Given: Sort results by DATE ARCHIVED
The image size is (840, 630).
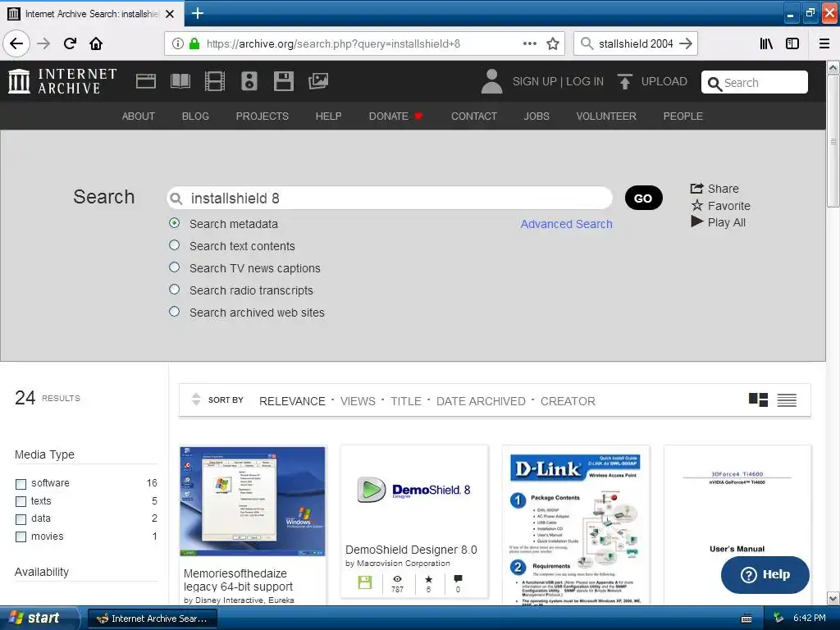Looking at the screenshot, I should 481,401.
